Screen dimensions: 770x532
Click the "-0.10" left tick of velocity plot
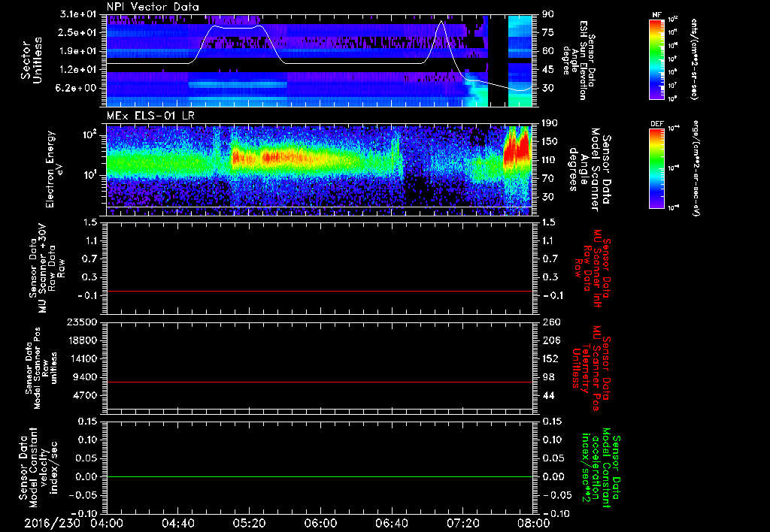pos(83,513)
